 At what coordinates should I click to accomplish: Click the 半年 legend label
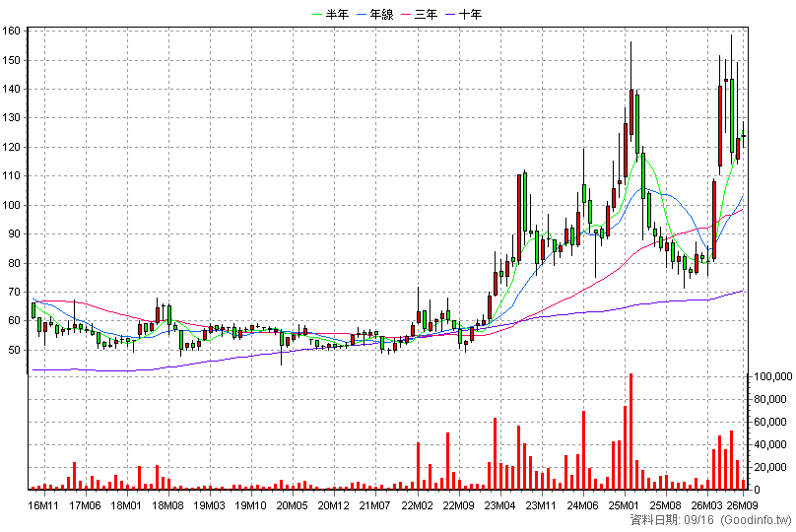[x=337, y=14]
